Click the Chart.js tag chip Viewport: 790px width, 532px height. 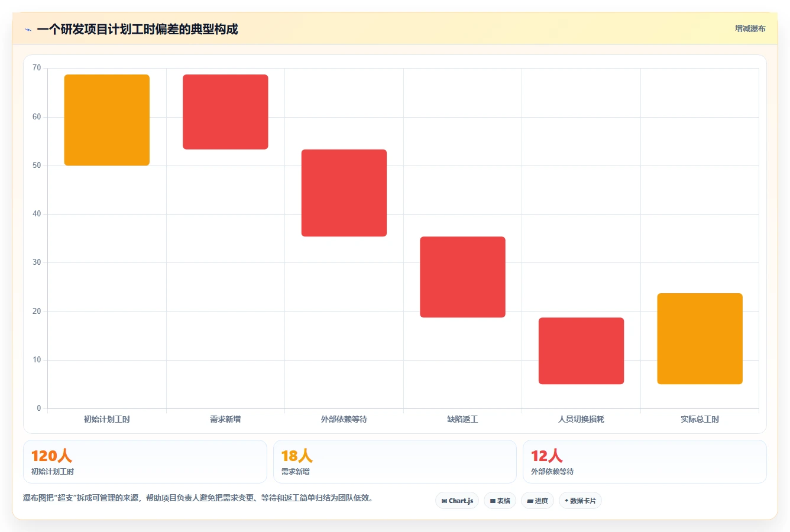coord(457,501)
